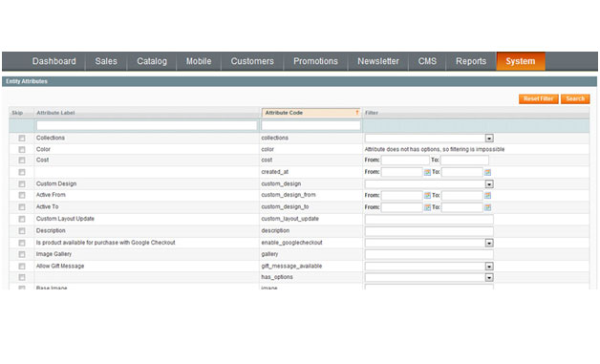This screenshot has width=600, height=364.
Task: Tick Skip box for Image Gallery
Action: (x=22, y=254)
